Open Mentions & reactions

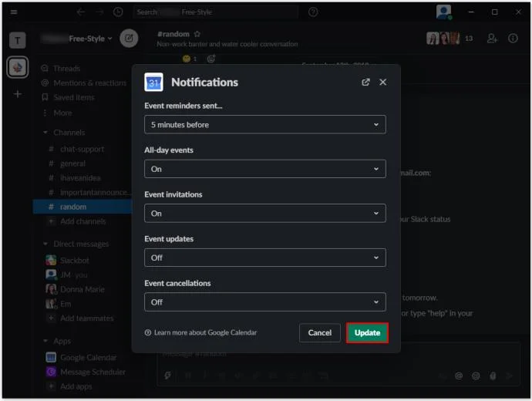click(x=89, y=83)
